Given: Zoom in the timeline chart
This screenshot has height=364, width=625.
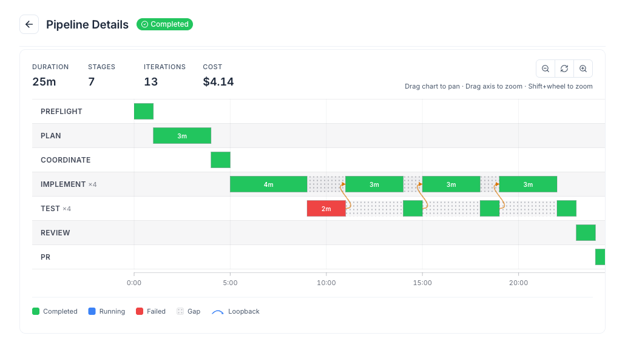Looking at the screenshot, I should point(583,69).
